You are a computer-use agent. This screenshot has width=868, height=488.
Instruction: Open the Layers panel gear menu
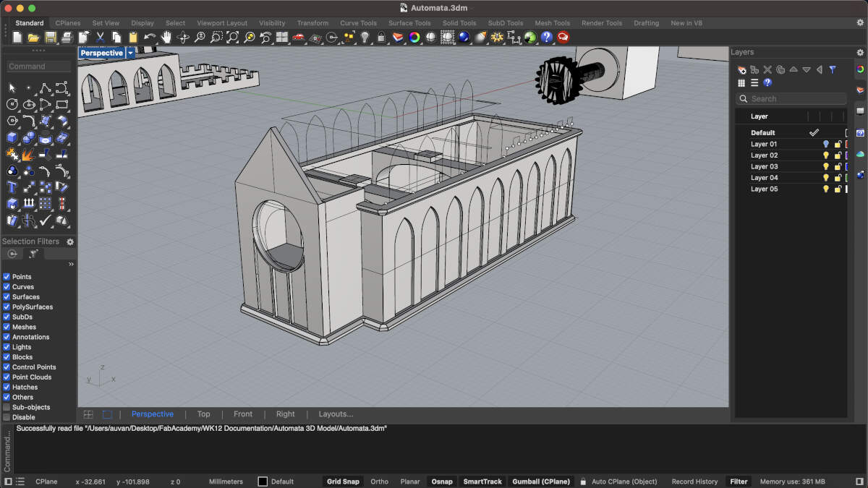[x=860, y=52]
